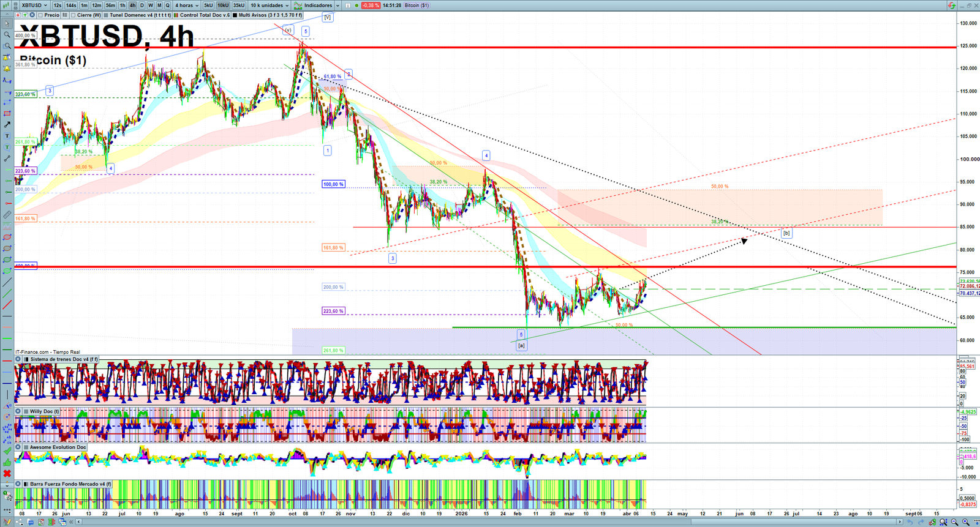
Task: Click the Tunel Domenec v4 indicator label
Action: (x=140, y=15)
